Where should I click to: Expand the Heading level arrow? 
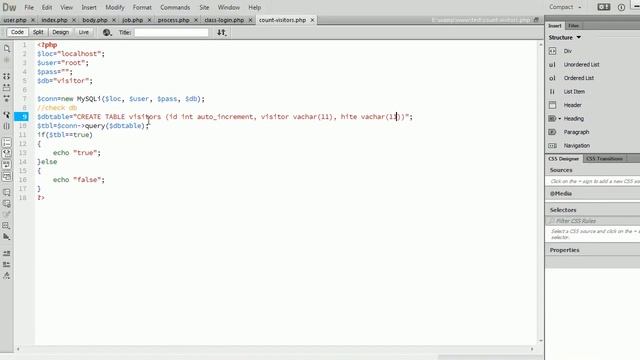560,119
